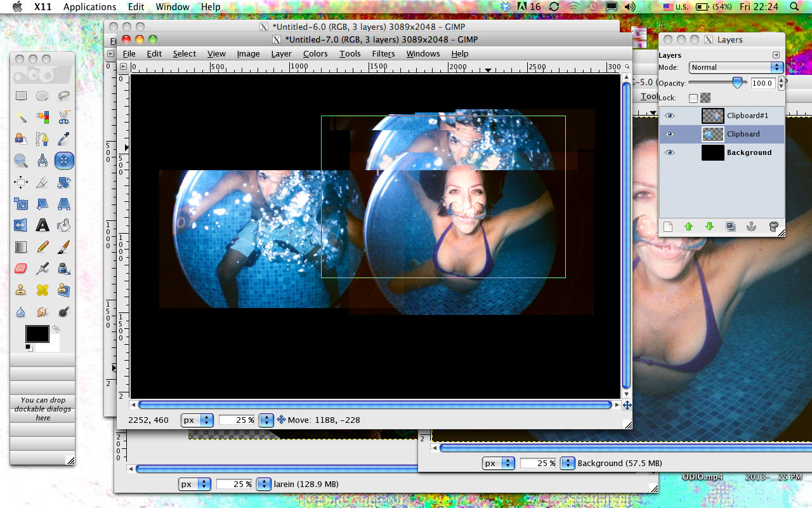Screen dimensions: 812x508
Task: Select the Alignment tool
Action: 21,183
